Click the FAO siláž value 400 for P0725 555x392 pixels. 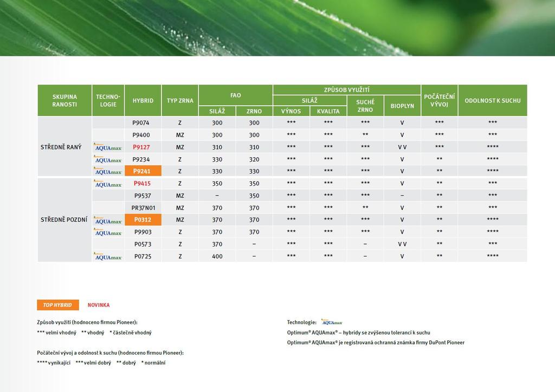(x=217, y=256)
